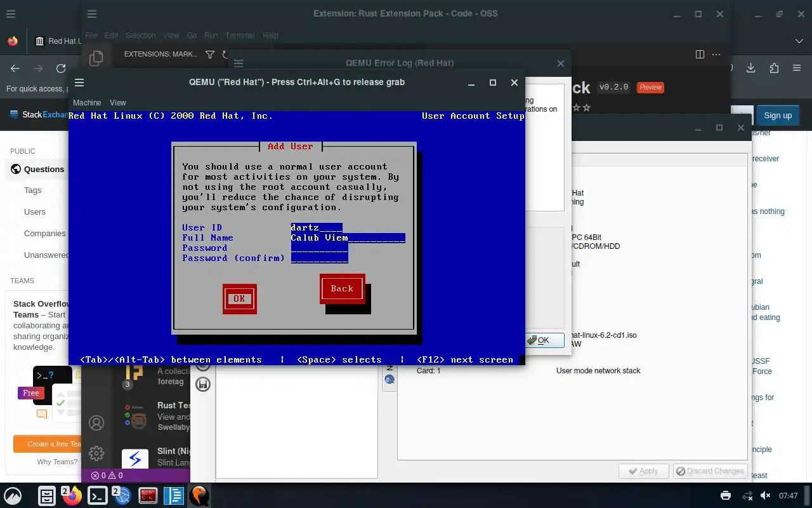Open the outer window hamburger menu
Viewport: 812px width, 508px height.
(x=11, y=14)
